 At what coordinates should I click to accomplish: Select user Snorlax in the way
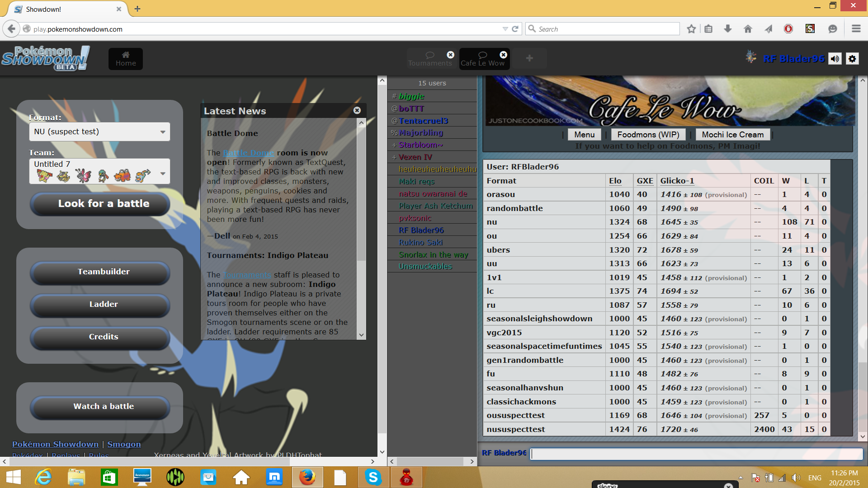(x=432, y=255)
